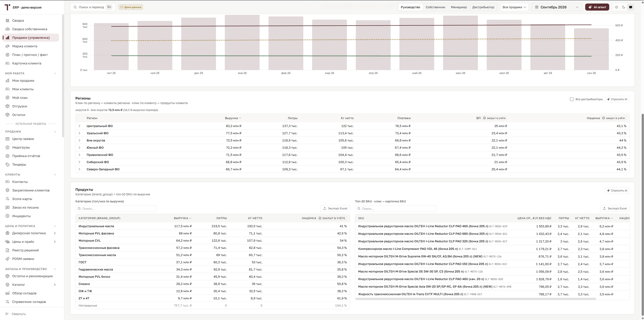The height and width of the screenshot is (320, 644).
Task: Open the Сентябрь 2026 period selector
Action: click(x=557, y=7)
